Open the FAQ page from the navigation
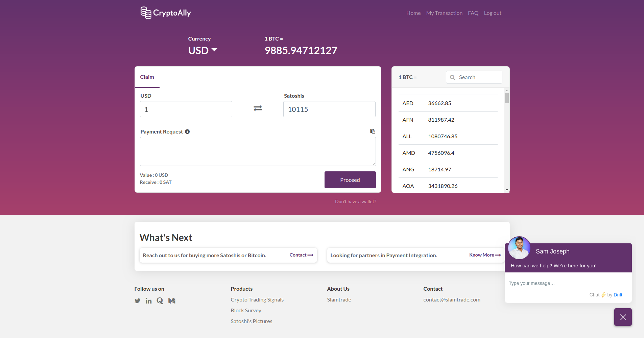 [473, 13]
